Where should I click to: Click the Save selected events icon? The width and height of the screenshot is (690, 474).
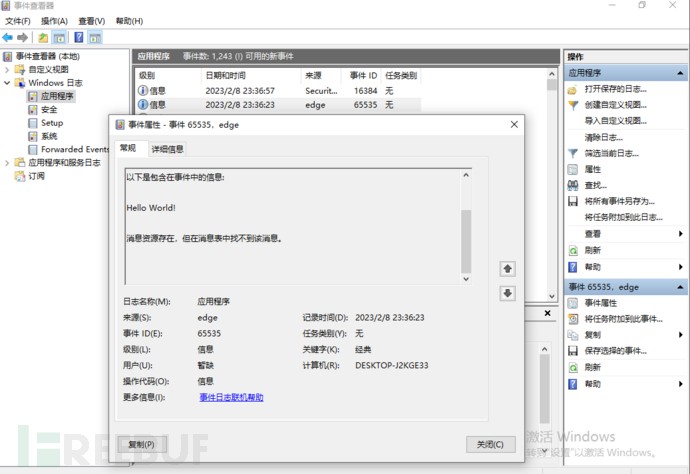[573, 351]
